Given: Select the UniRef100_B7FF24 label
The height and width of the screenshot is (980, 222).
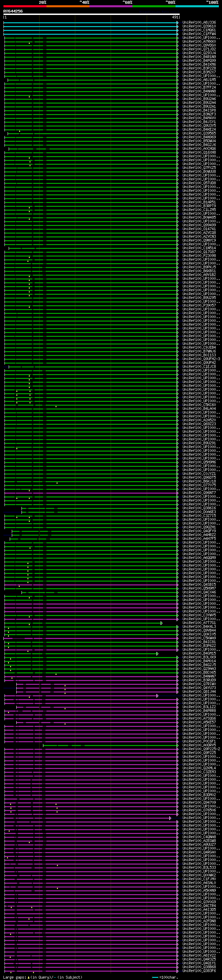Looking at the screenshot, I should [x=199, y=88].
